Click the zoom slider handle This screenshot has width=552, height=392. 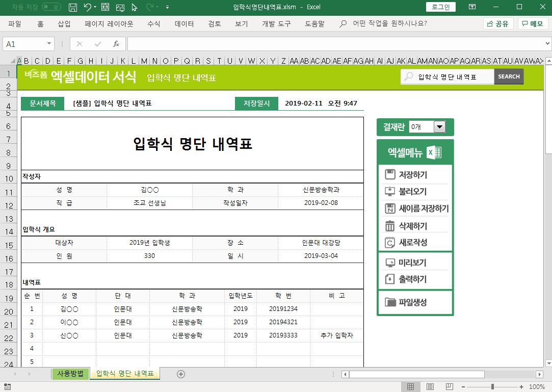click(x=492, y=387)
